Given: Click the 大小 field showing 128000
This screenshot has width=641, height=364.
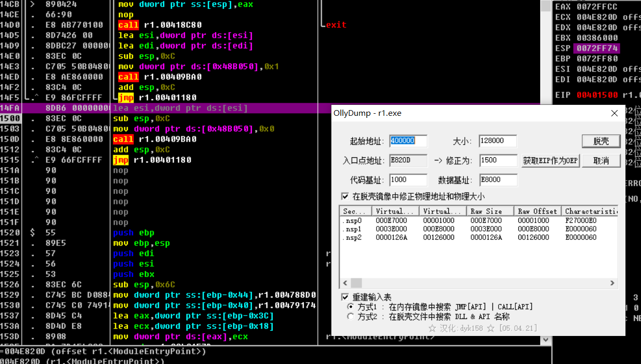Looking at the screenshot, I should click(x=498, y=141).
